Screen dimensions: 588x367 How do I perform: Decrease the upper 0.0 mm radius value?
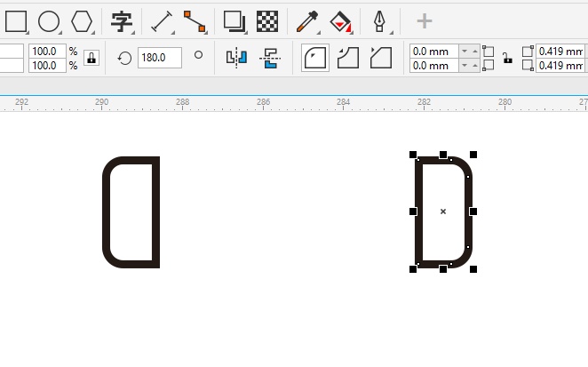tap(465, 51)
